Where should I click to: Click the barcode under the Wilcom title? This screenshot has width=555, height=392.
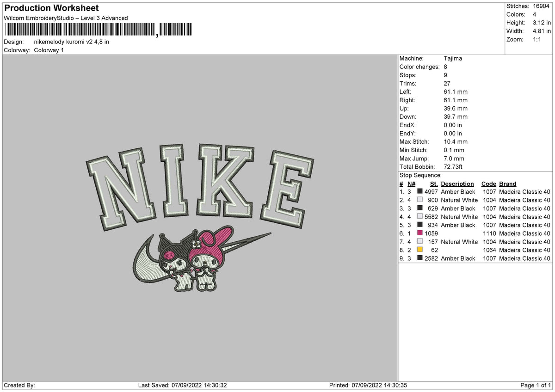[x=98, y=30]
